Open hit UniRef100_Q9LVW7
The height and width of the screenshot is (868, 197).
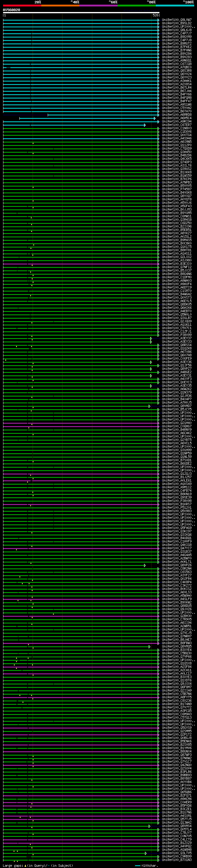pos(176,20)
